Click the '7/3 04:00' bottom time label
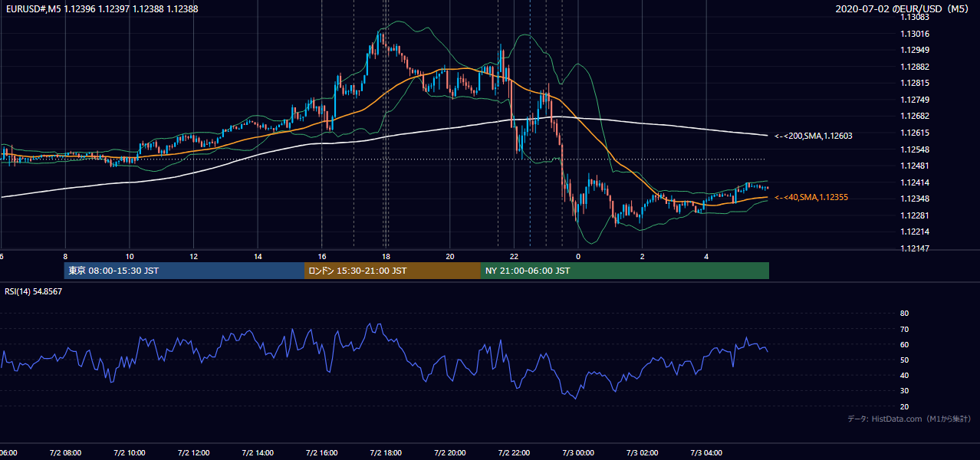Screen dimensions: 980x460 (x=706, y=452)
